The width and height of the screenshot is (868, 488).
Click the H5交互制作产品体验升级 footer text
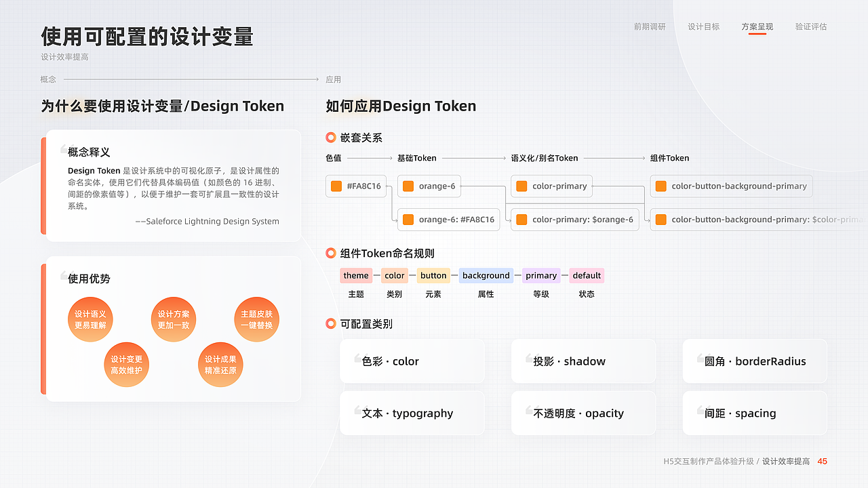click(x=709, y=462)
